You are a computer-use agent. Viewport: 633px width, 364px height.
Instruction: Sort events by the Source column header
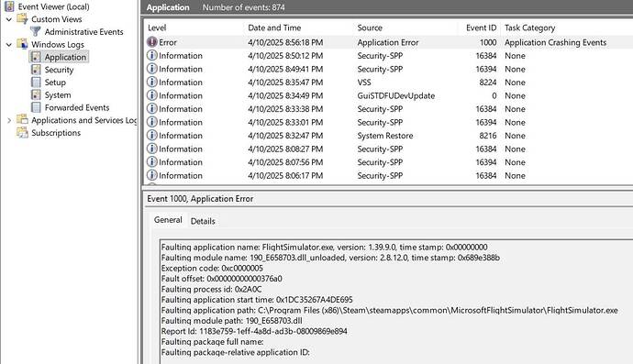coord(370,28)
